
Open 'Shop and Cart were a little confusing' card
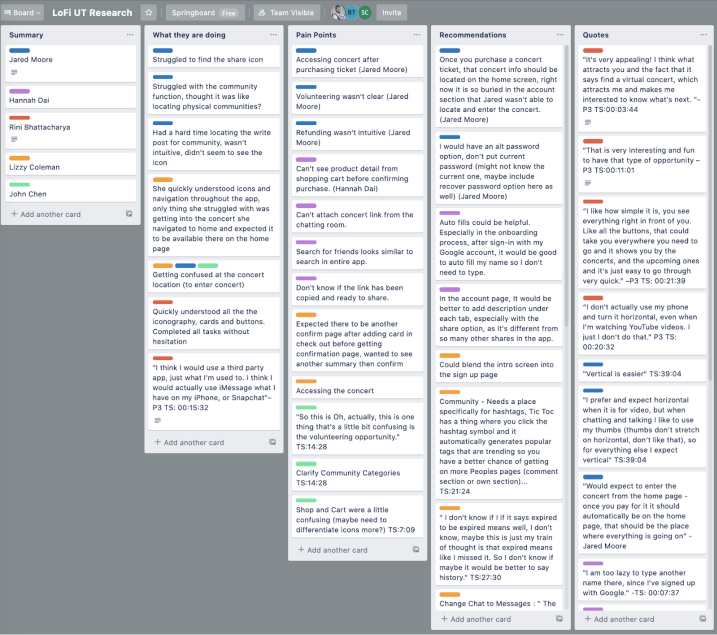pos(357,516)
